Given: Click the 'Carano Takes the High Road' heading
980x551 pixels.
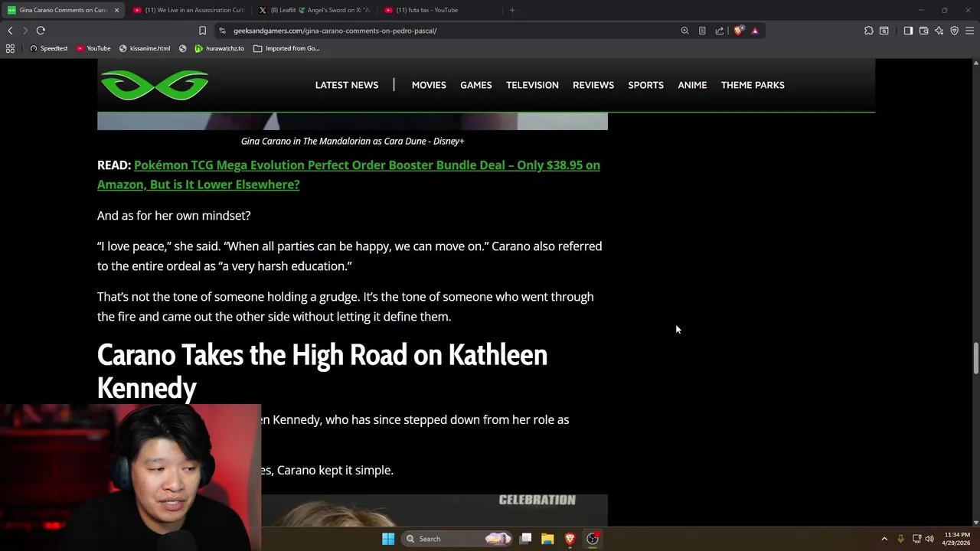Looking at the screenshot, I should [x=322, y=371].
